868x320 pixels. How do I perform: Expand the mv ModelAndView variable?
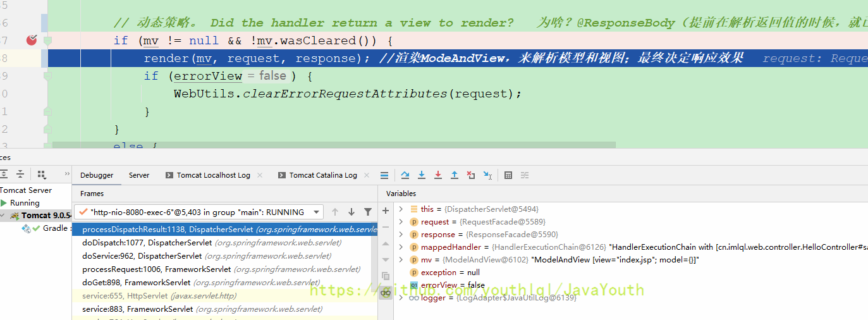(x=401, y=260)
